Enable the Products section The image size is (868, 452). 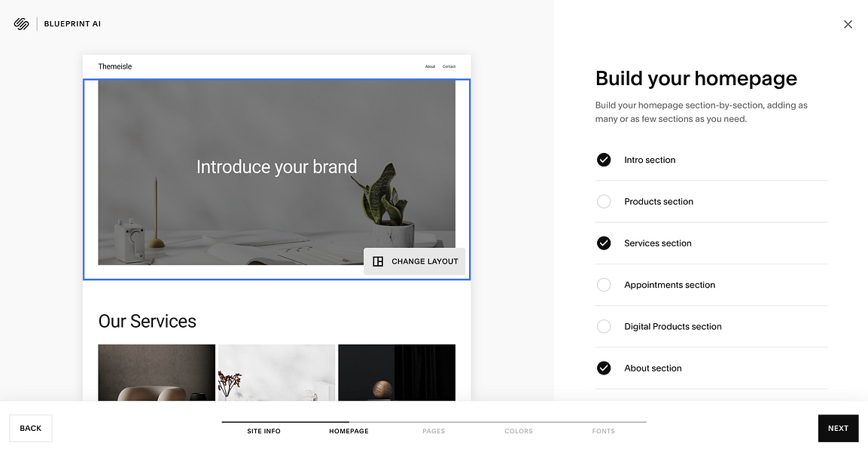(x=604, y=201)
